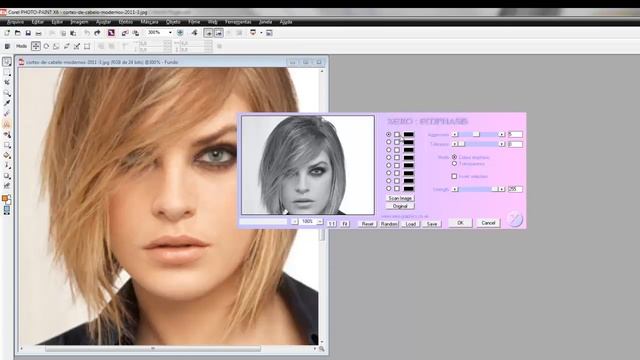This screenshot has height=360, width=640.
Task: Click the Strength value field showing 255
Action: 515,189
